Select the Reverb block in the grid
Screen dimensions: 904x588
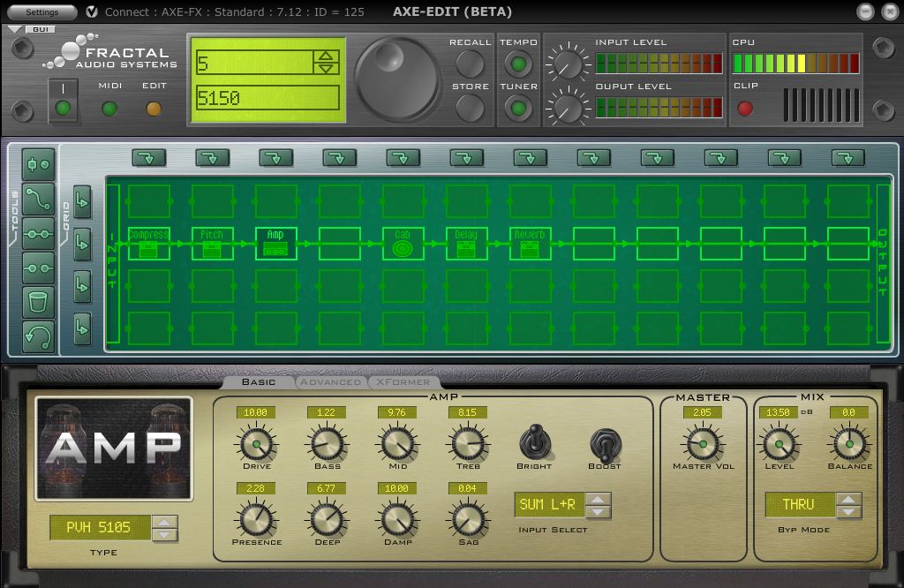[x=530, y=244]
